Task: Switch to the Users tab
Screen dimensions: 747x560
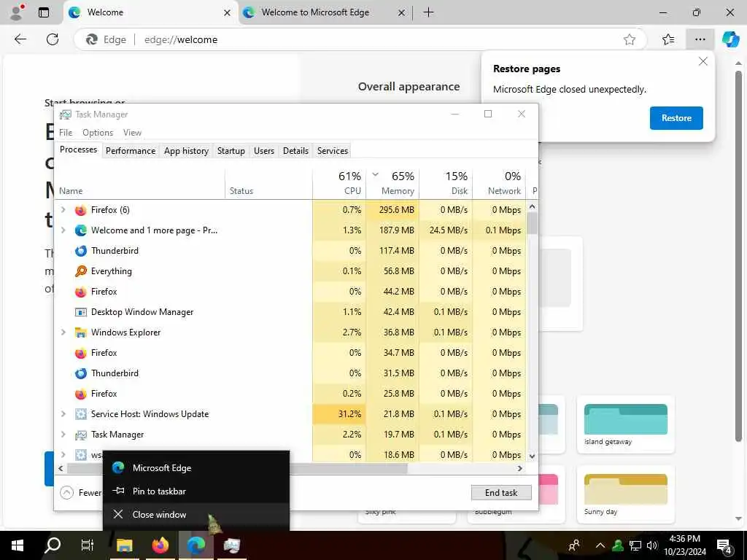Action: 264,151
